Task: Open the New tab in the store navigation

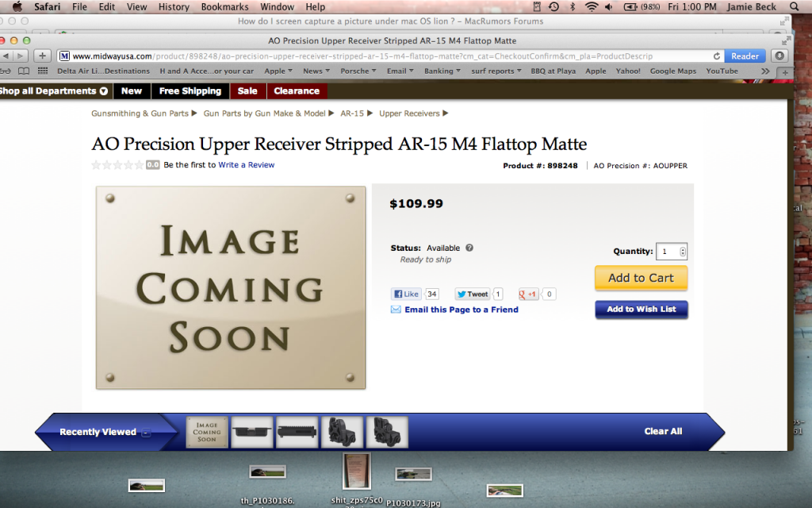Action: 132,91
